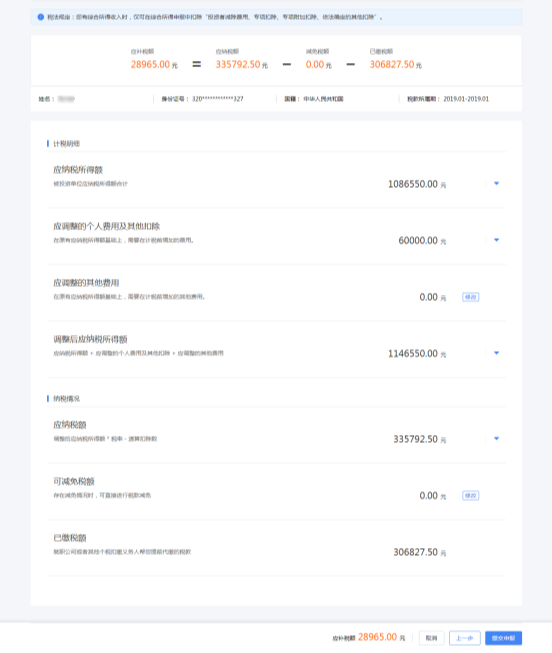Click the 60000.00 deduction amount

[418, 241]
